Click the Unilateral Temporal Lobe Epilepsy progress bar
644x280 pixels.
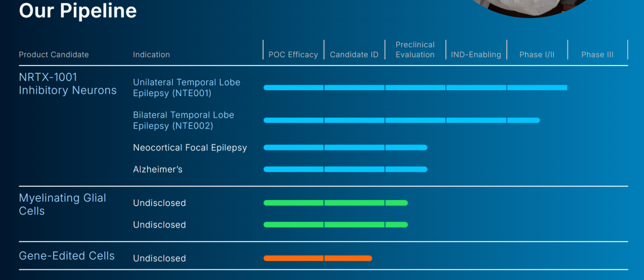[415, 88]
